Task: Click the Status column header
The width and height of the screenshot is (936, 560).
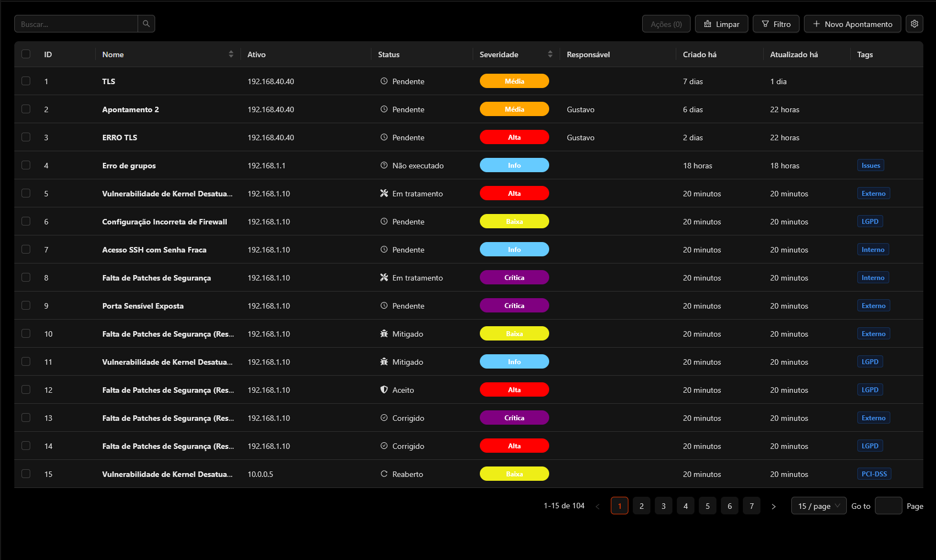Action: click(x=388, y=54)
